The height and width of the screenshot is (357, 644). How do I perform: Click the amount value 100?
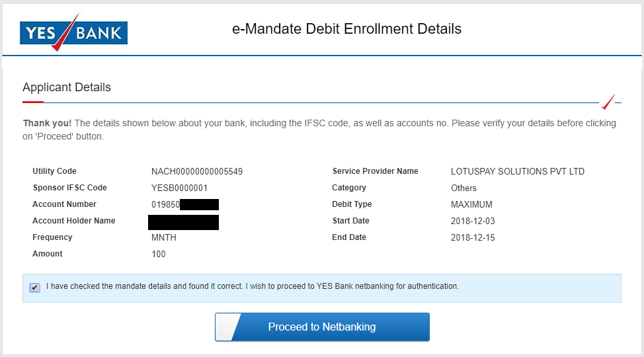pos(159,254)
